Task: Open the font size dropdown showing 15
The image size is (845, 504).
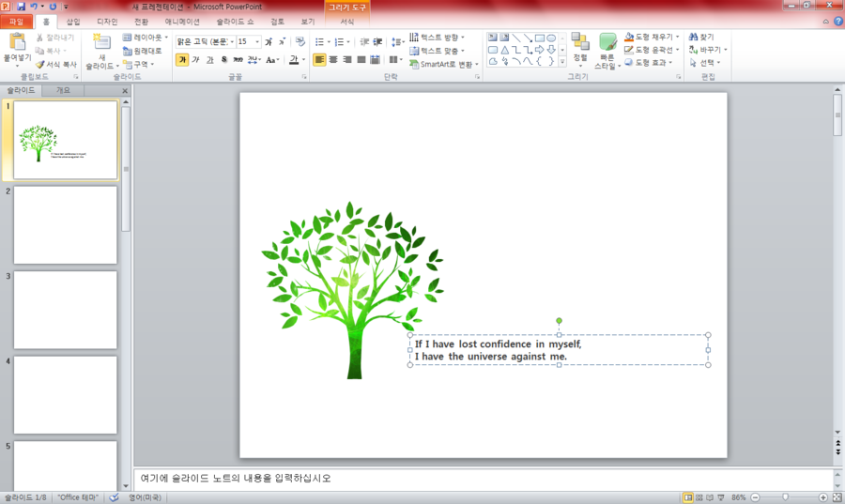Action: 257,42
